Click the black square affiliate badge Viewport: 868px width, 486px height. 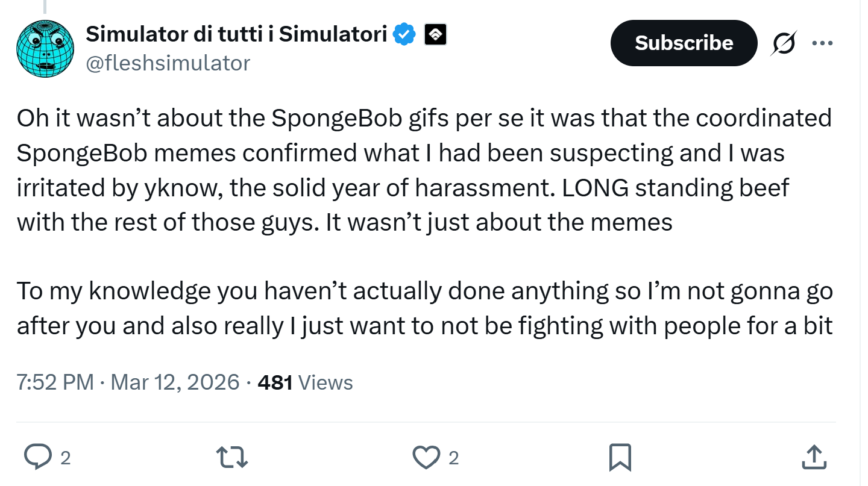pos(435,36)
